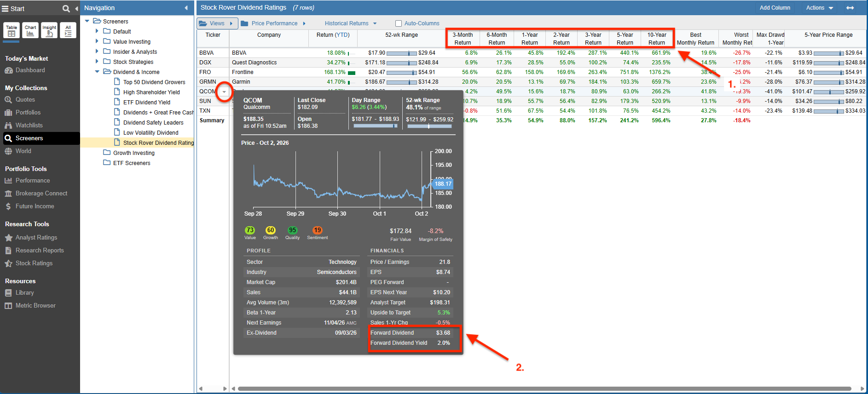This screenshot has width=868, height=394.
Task: Toggle the Auto-Columns checkbox
Action: 399,23
